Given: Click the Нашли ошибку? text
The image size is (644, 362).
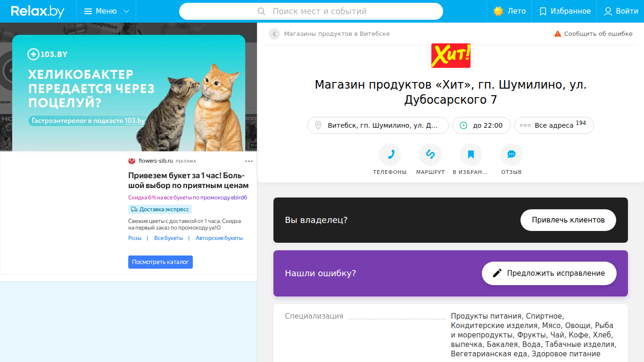Looking at the screenshot, I should [x=320, y=273].
